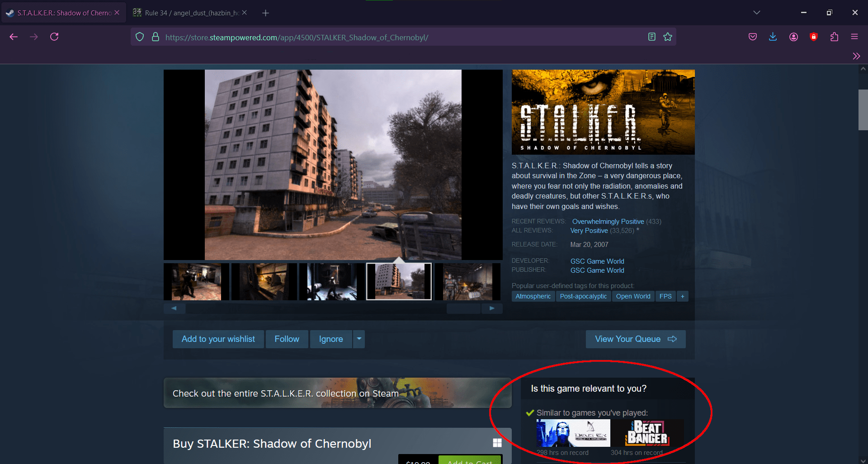This screenshot has width=868, height=464.
Task: Show more toolbar items via double chevron
Action: [856, 56]
